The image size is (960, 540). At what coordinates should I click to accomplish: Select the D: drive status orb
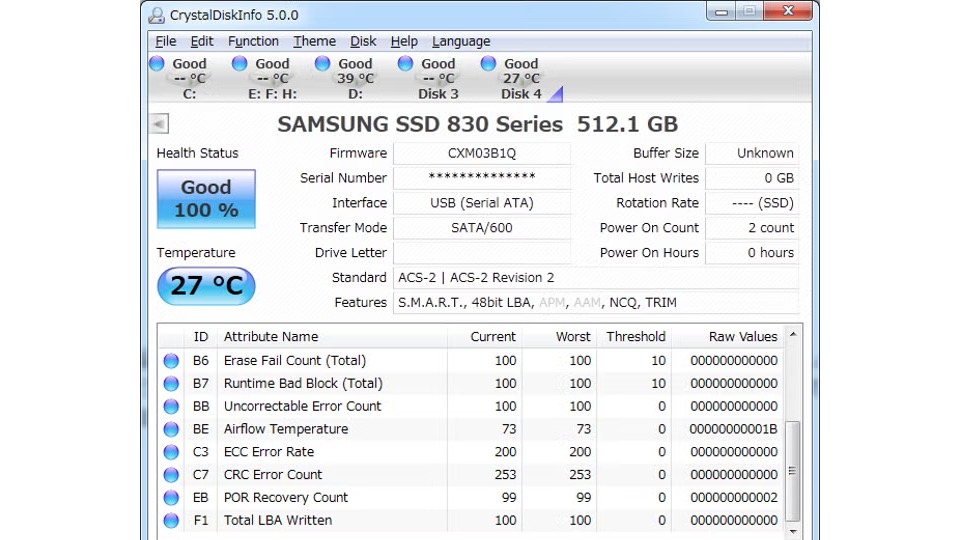tap(323, 64)
